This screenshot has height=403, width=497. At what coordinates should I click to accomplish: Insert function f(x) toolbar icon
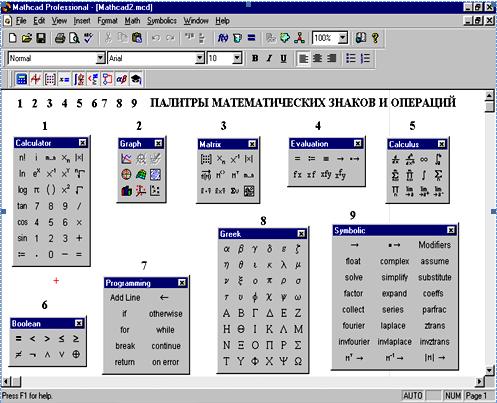(x=223, y=38)
